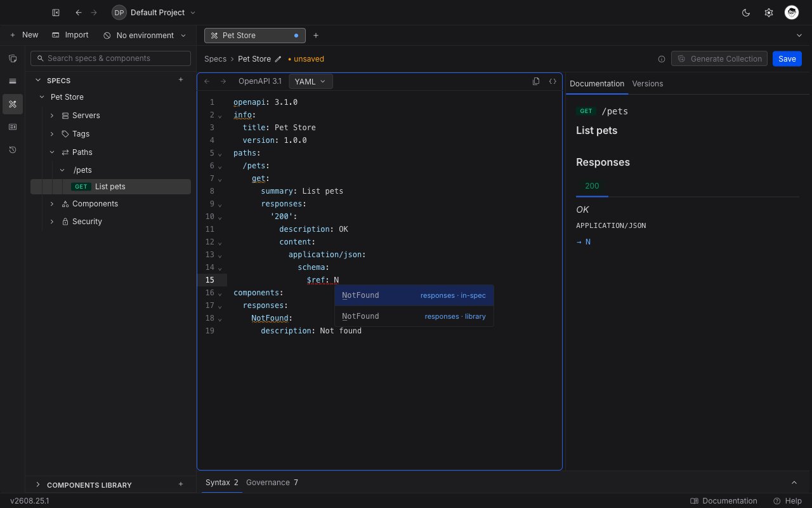Open Environments icon in left rail
Screen dimensions: 812x508
click(13, 81)
